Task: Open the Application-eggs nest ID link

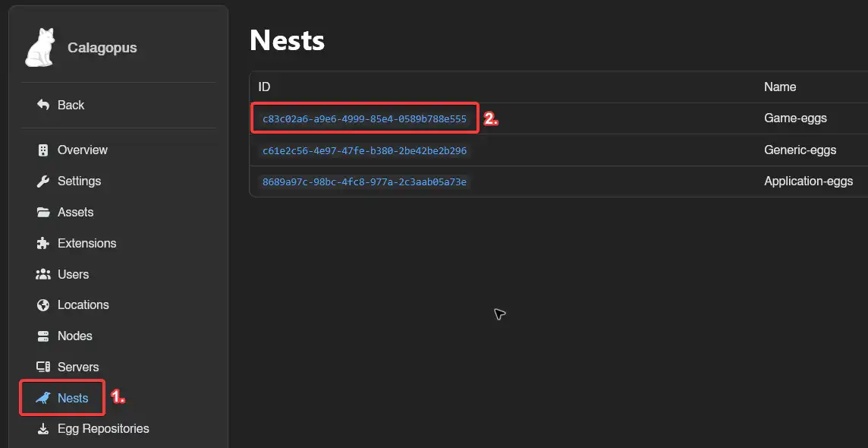Action: tap(364, 182)
